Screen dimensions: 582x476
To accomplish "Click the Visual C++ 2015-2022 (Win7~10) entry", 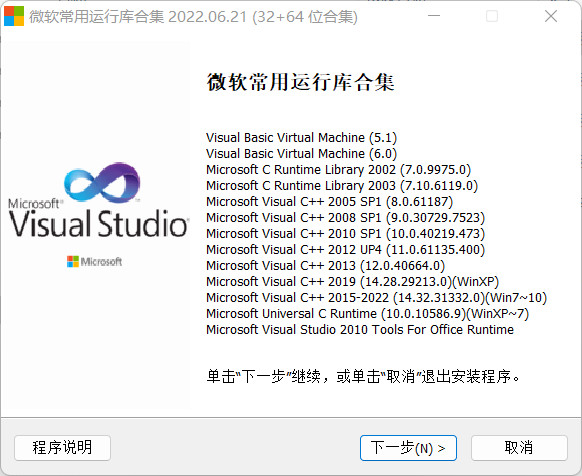I will 376,297.
